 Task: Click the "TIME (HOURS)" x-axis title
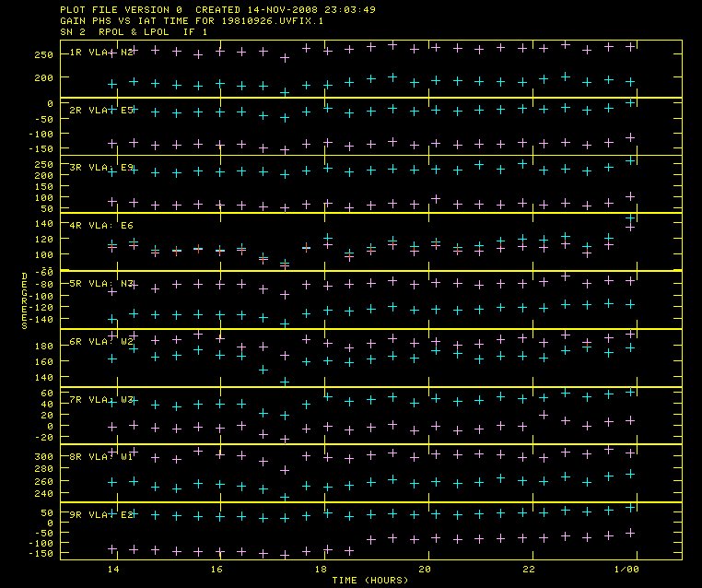click(371, 581)
